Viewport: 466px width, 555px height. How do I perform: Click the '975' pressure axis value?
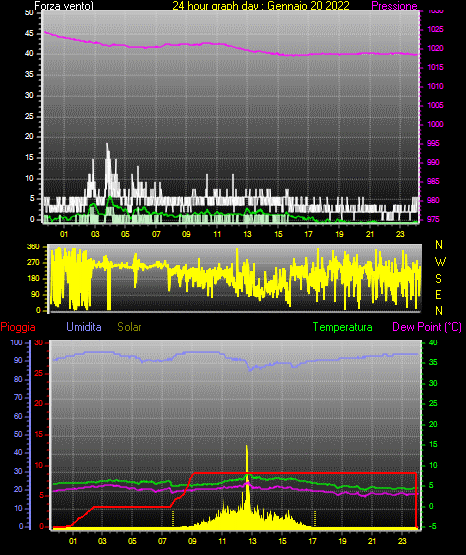433,219
